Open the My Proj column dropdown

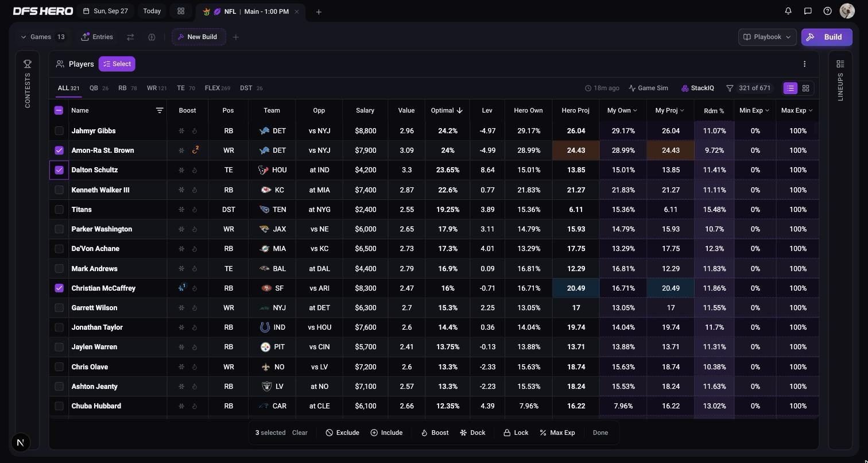click(x=669, y=110)
